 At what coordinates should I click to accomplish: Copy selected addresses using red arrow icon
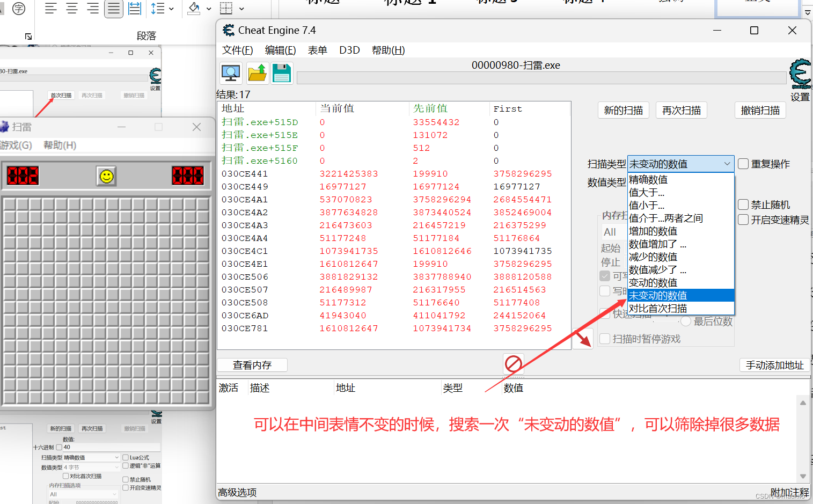(583, 339)
